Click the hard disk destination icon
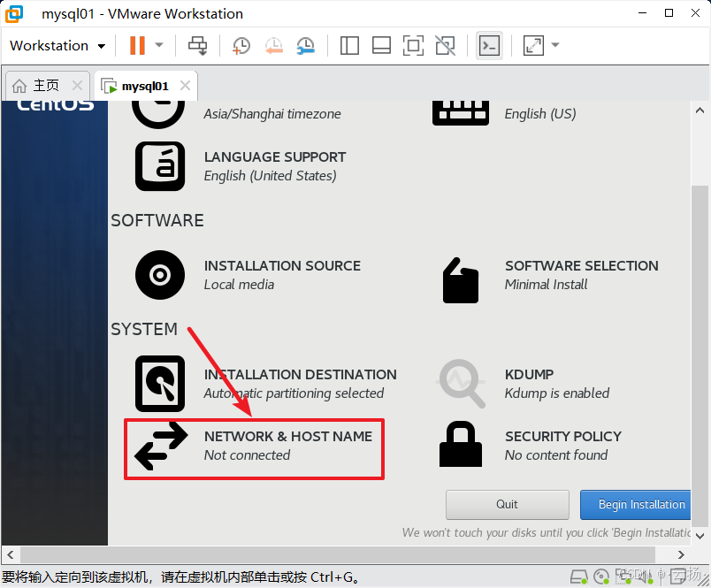This screenshot has width=711, height=588. [160, 384]
